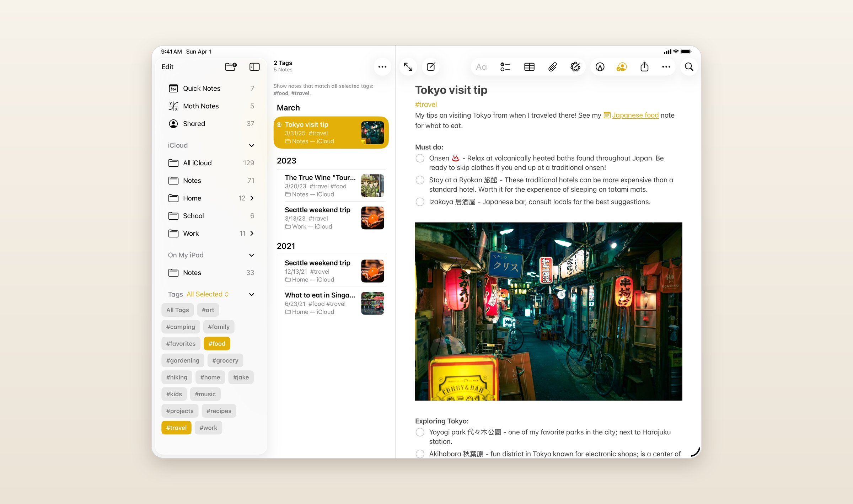Open the Aa text format options
This screenshot has height=504, width=853.
click(481, 67)
